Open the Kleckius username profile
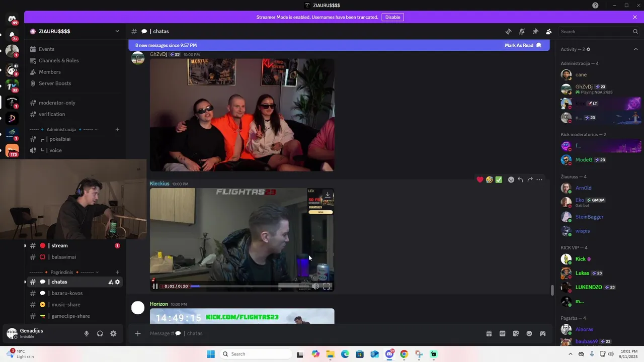 pos(159,184)
